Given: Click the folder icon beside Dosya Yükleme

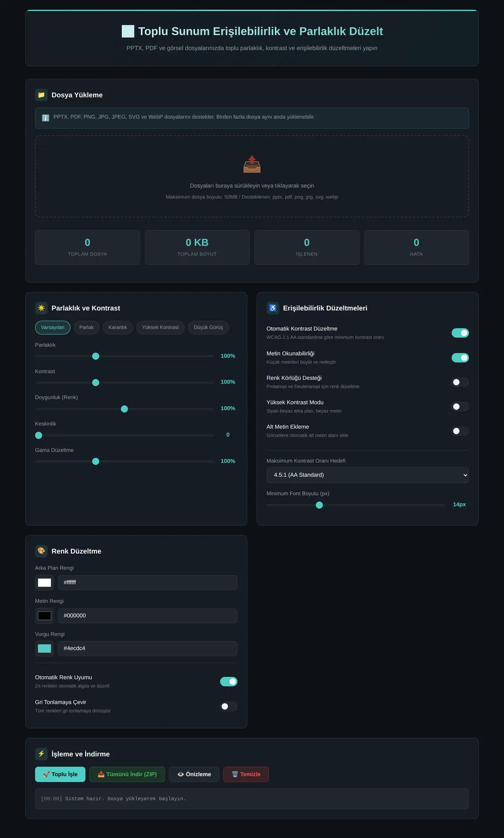Looking at the screenshot, I should tap(41, 95).
